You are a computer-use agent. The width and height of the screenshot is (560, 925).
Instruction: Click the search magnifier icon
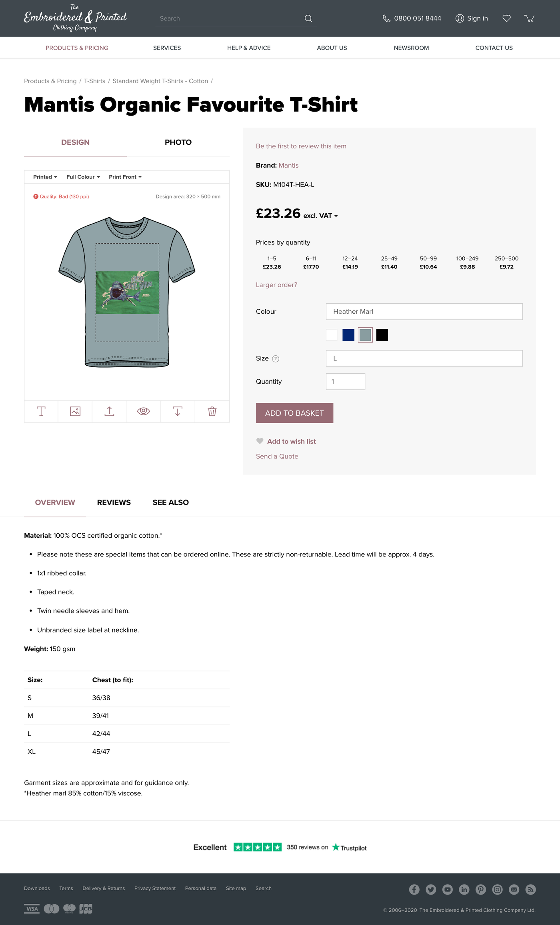pos(308,18)
